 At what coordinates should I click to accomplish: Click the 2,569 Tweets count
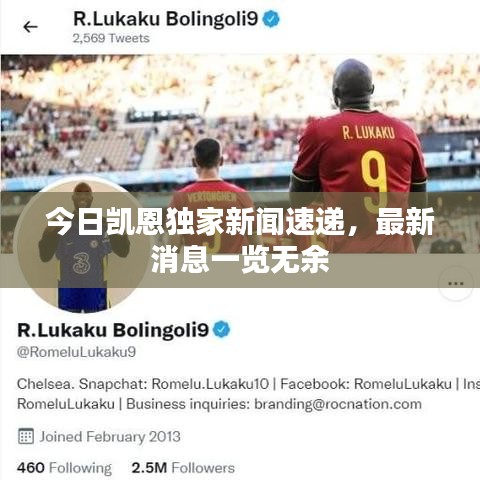click(x=111, y=38)
